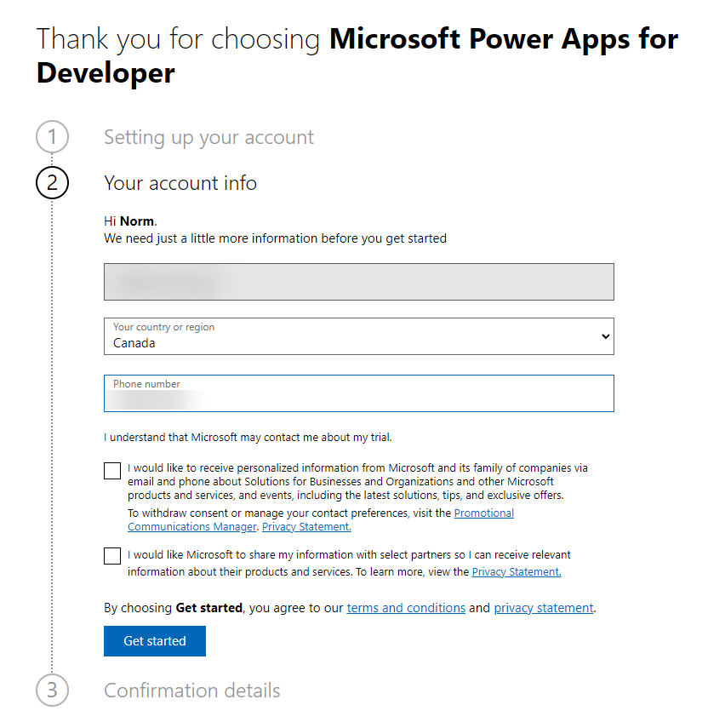Viewport: 708px width, 728px height.
Task: Check the personalized information consent checkbox
Action: coord(111,470)
